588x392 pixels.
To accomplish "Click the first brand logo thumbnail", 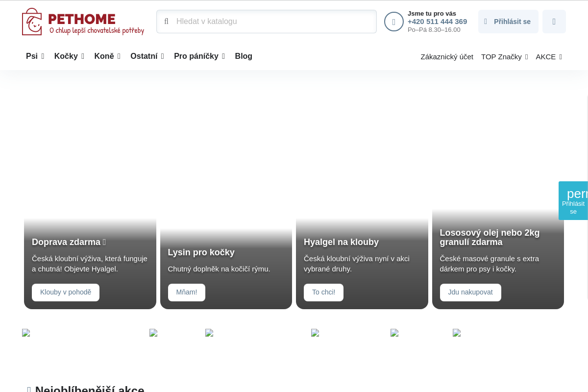I will (x=26, y=333).
